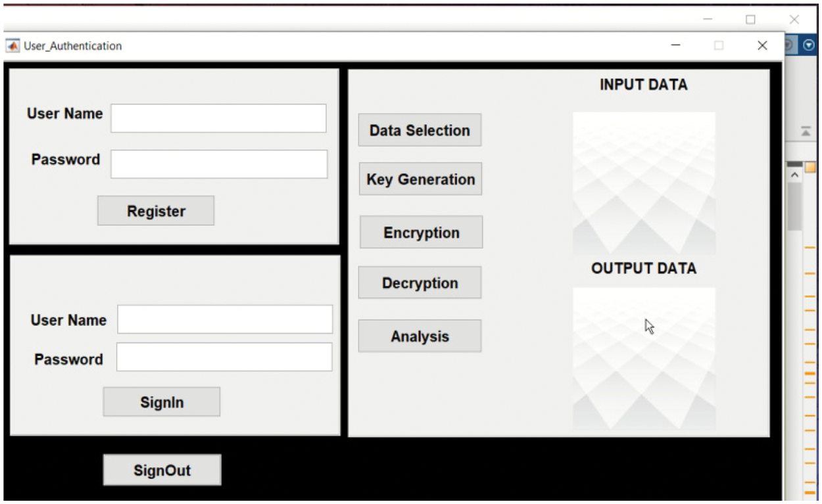
Task: Click the editor scrollbar up arrow
Action: (794, 175)
